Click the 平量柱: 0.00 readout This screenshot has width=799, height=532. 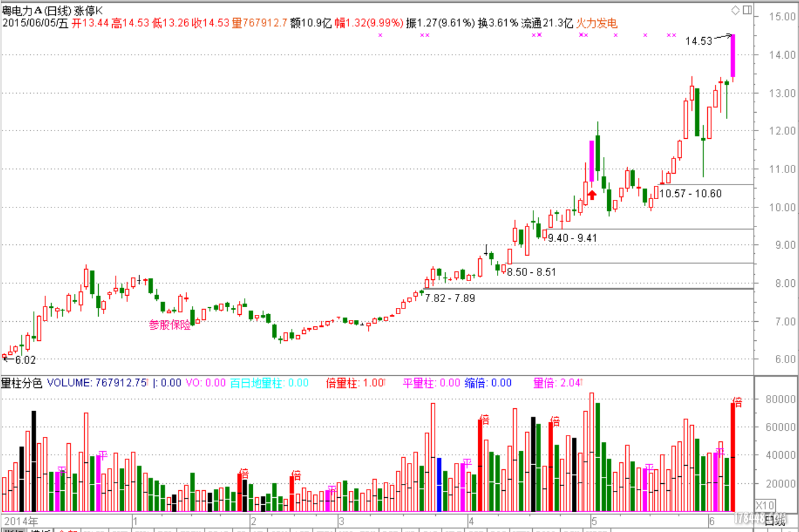coord(432,383)
